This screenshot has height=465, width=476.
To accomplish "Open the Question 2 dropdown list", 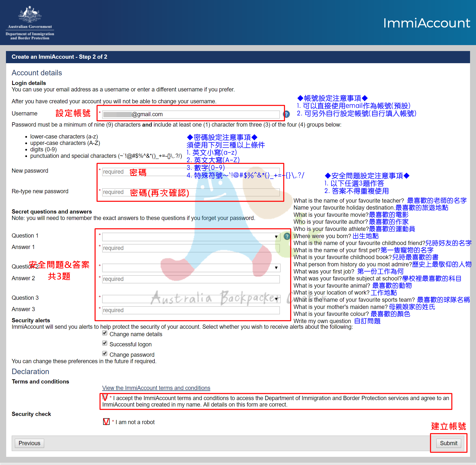I will (191, 268).
